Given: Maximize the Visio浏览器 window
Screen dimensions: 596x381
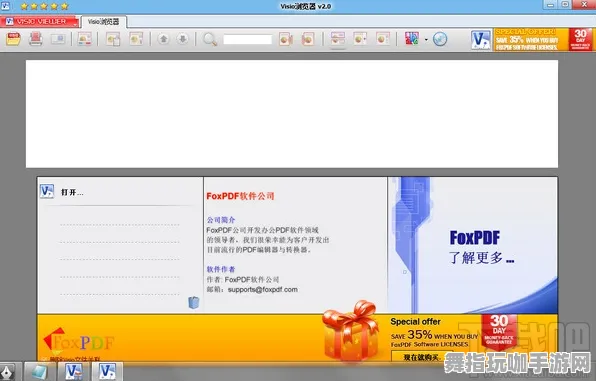Looking at the screenshot, I should pyautogui.click(x=565, y=5).
